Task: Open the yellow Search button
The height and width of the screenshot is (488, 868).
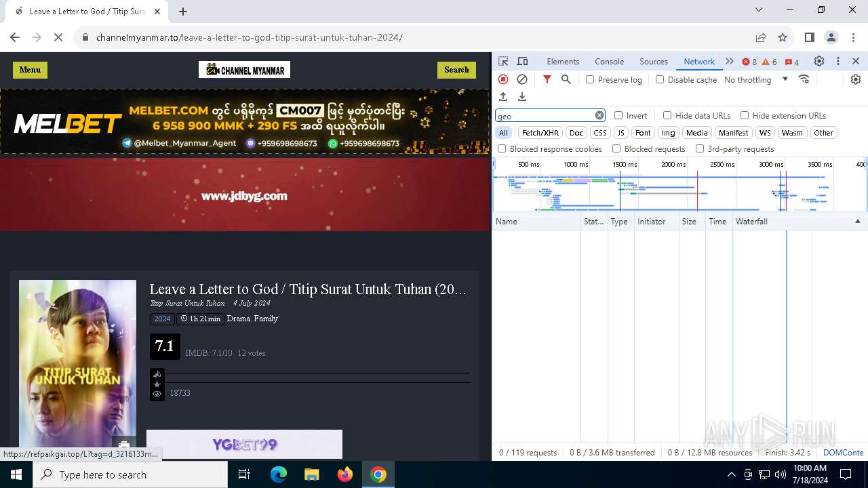Action: coord(456,70)
